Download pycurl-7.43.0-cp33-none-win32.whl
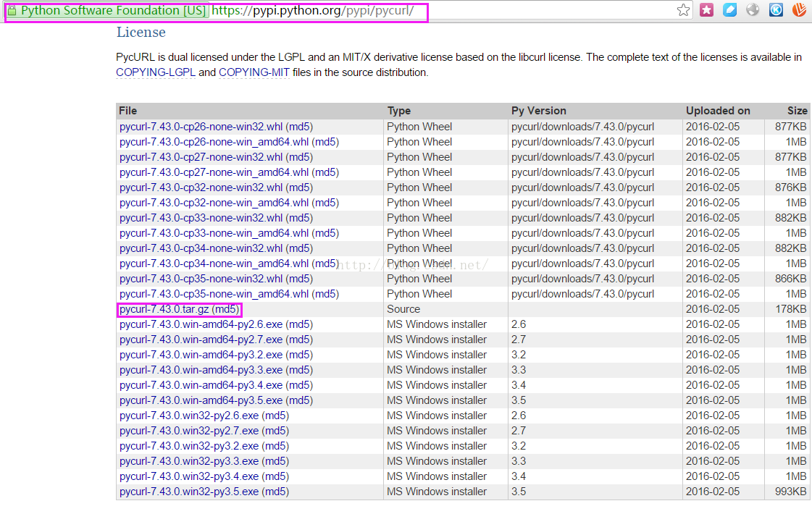This screenshot has width=812, height=514. tap(201, 218)
